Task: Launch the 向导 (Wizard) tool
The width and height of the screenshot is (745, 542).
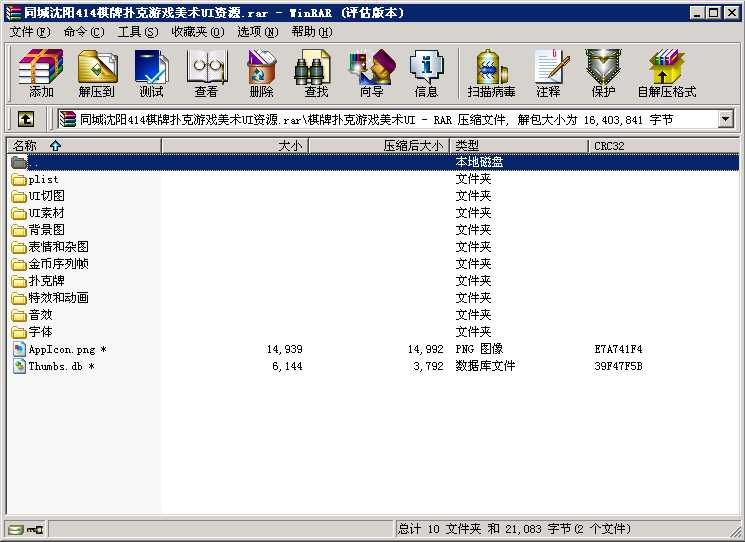Action: [372, 72]
